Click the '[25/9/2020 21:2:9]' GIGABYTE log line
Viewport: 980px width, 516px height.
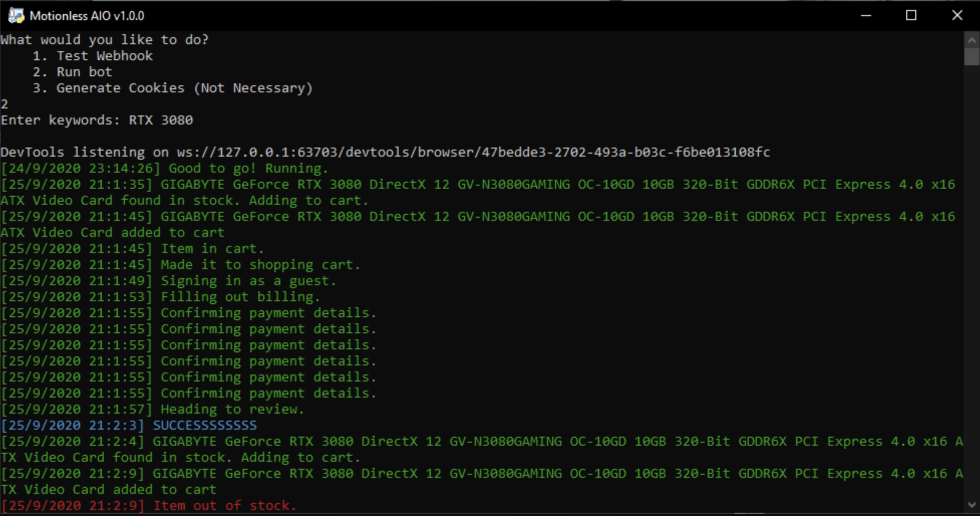482,481
